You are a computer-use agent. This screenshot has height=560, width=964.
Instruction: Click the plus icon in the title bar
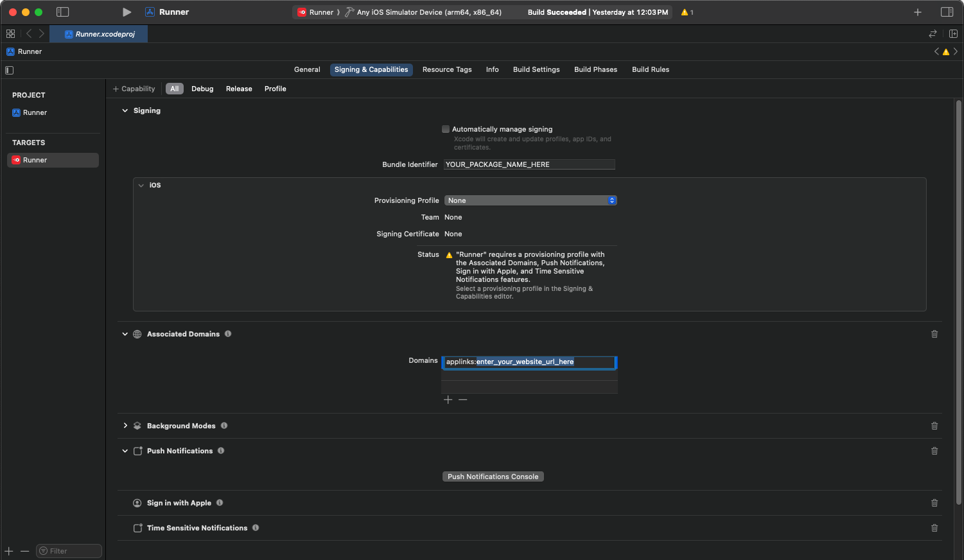point(918,12)
